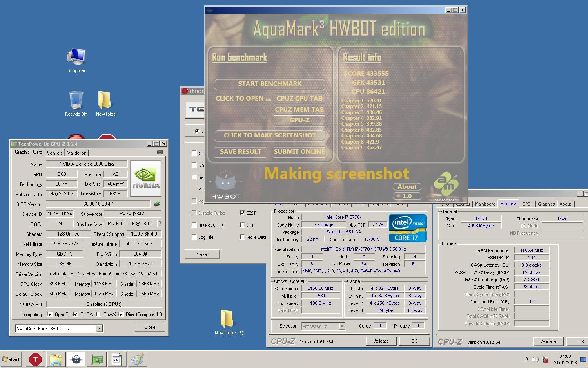Open Graphics tab in right CPU-Z window

(546, 204)
